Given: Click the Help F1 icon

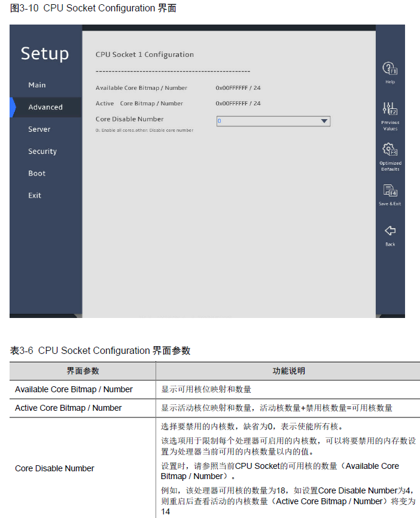Looking at the screenshot, I should [390, 68].
